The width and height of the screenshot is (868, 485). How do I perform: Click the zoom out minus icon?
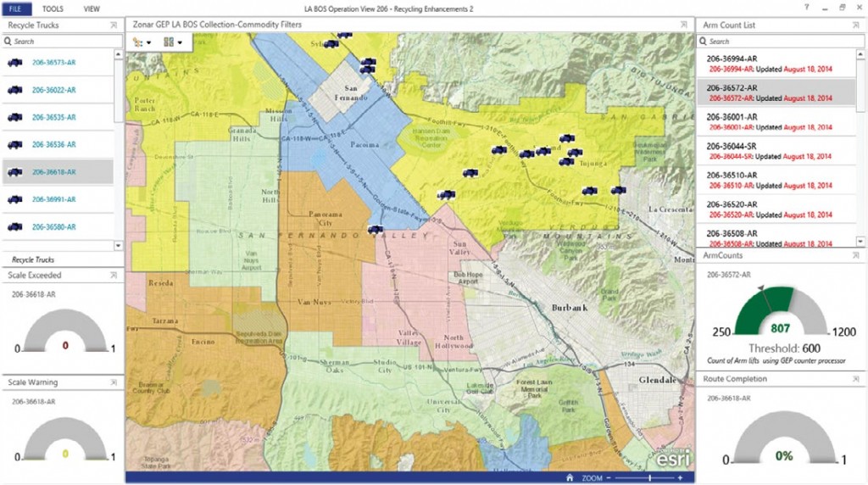click(x=609, y=478)
